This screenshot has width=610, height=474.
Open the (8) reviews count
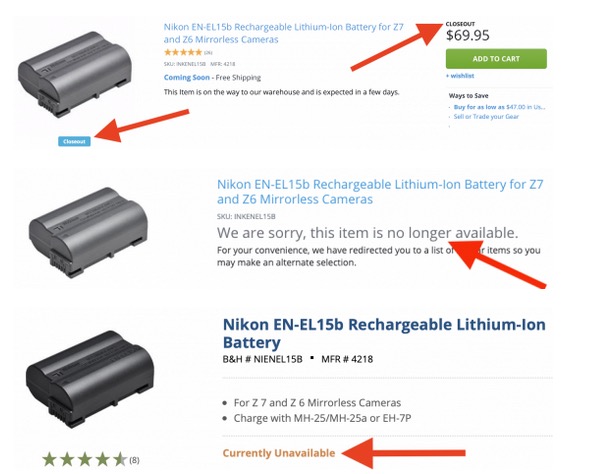pyautogui.click(x=134, y=460)
